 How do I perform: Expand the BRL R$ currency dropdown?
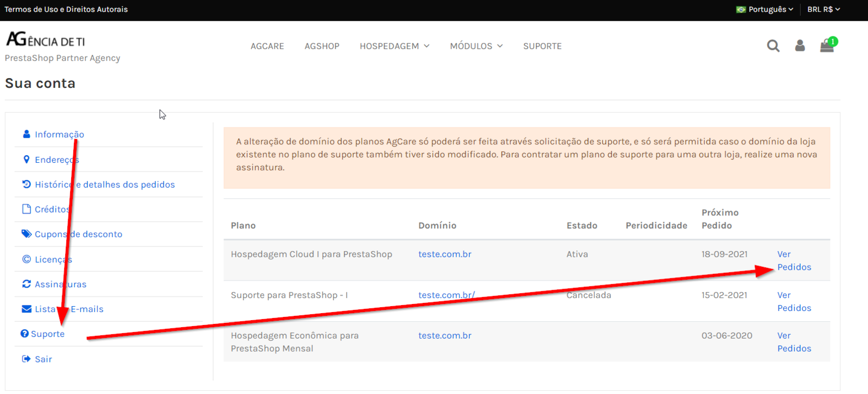pyautogui.click(x=824, y=10)
